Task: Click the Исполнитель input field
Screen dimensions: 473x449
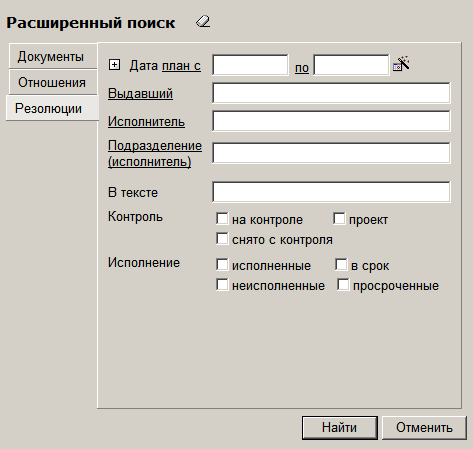Action: click(331, 121)
